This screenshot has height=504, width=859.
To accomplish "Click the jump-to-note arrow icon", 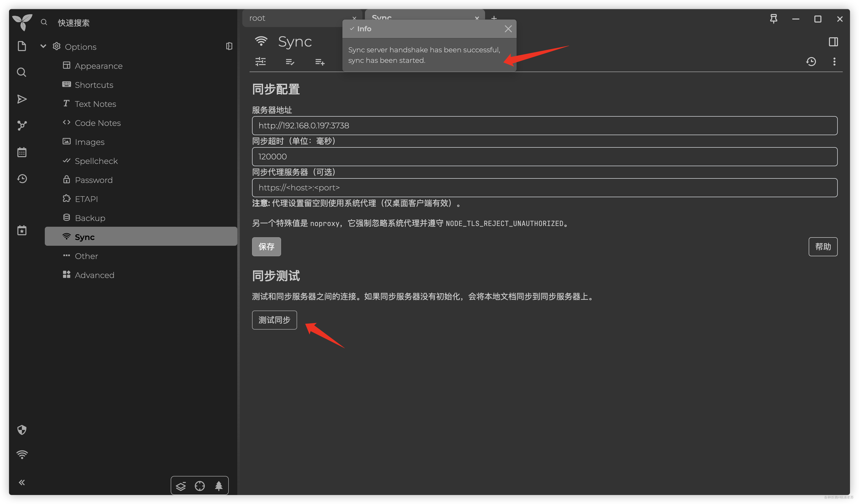I will tap(22, 99).
